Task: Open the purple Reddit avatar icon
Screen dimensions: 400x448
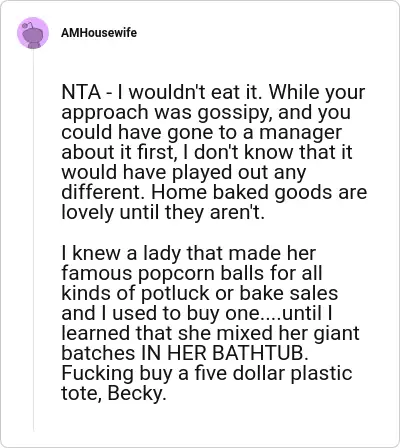Action: coord(33,33)
